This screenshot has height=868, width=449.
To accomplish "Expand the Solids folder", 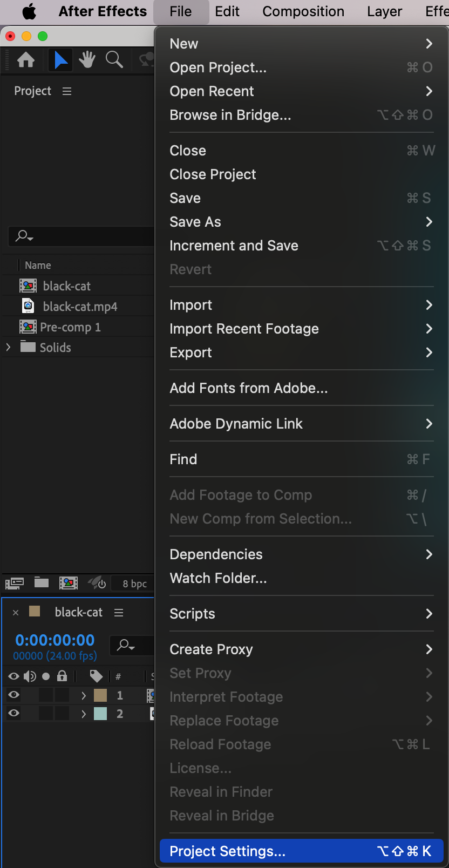I will tap(8, 347).
